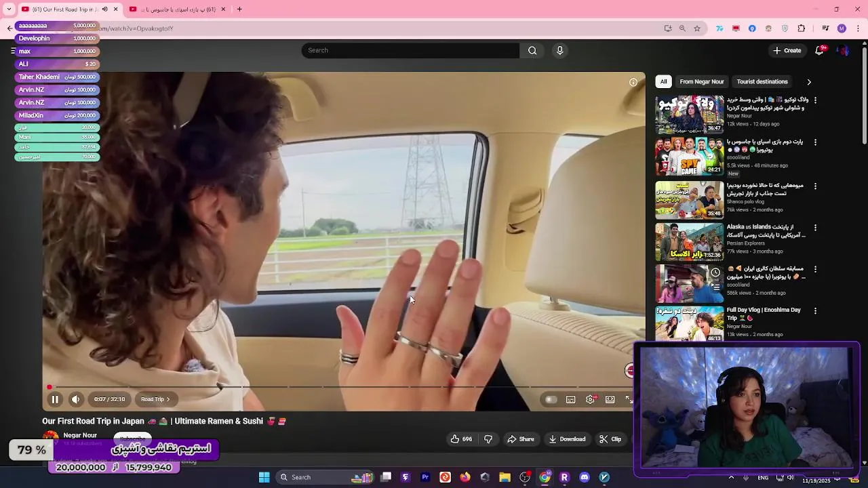Image resolution: width=868 pixels, height=488 pixels.
Task: Click the Create button
Action: click(x=787, y=50)
